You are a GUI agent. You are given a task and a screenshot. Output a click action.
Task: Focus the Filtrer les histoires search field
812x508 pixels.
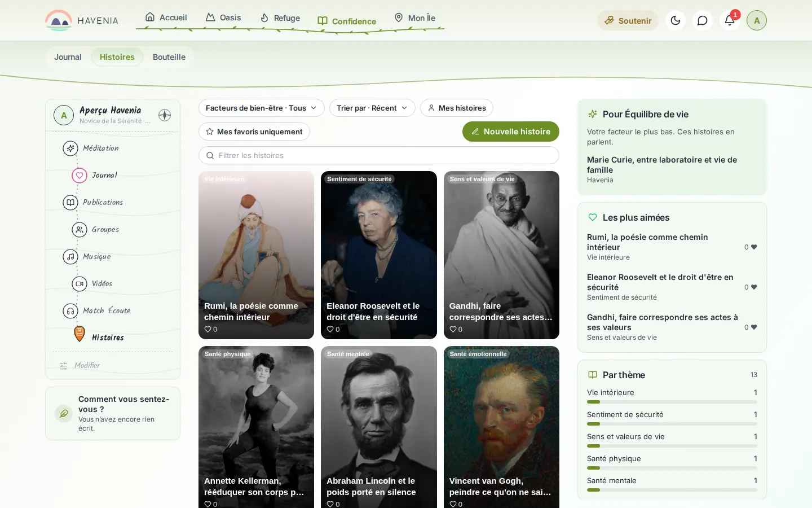(379, 155)
